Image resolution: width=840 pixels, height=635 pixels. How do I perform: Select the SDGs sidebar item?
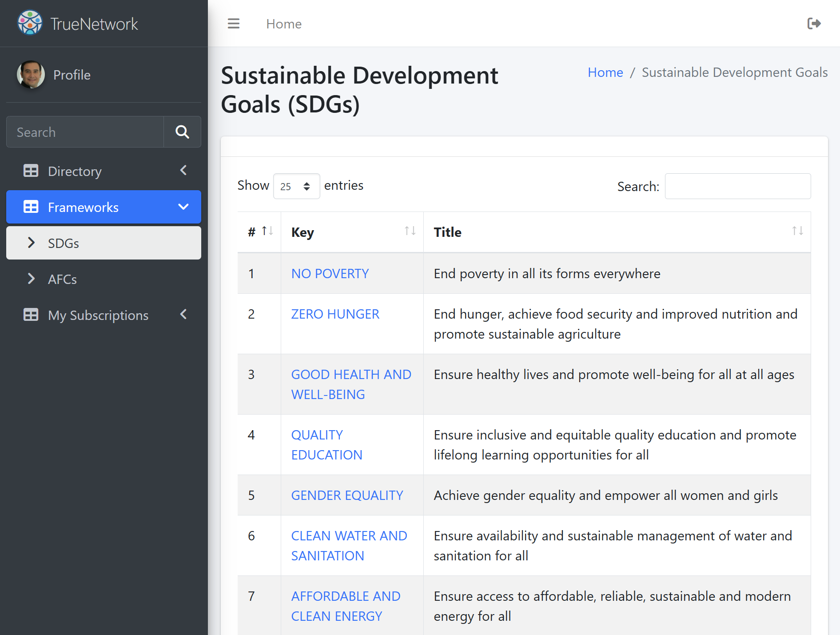click(x=104, y=243)
